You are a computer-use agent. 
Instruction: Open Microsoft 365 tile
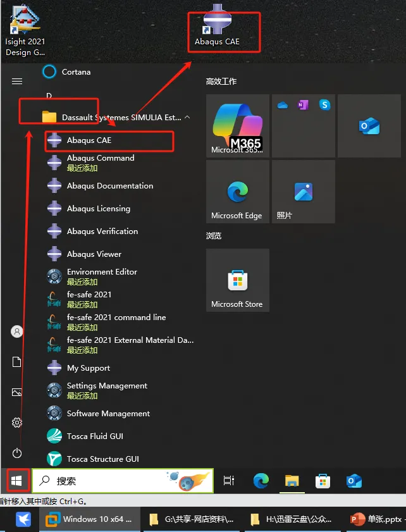(x=237, y=126)
